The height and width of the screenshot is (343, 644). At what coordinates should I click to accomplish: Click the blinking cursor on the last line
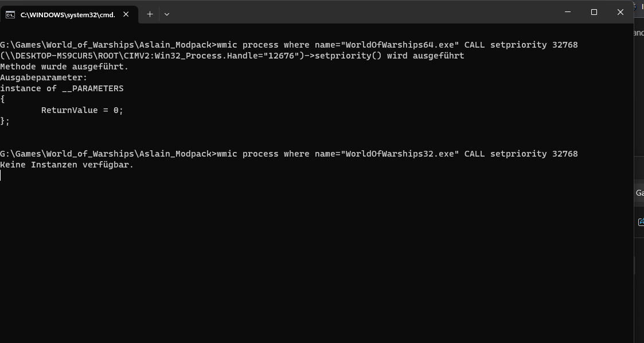click(x=1, y=176)
